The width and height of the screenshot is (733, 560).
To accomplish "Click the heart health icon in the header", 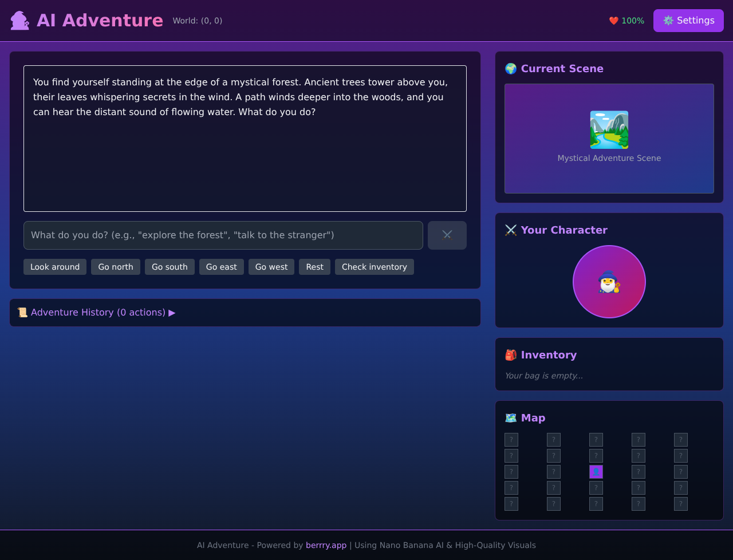I will click(613, 20).
